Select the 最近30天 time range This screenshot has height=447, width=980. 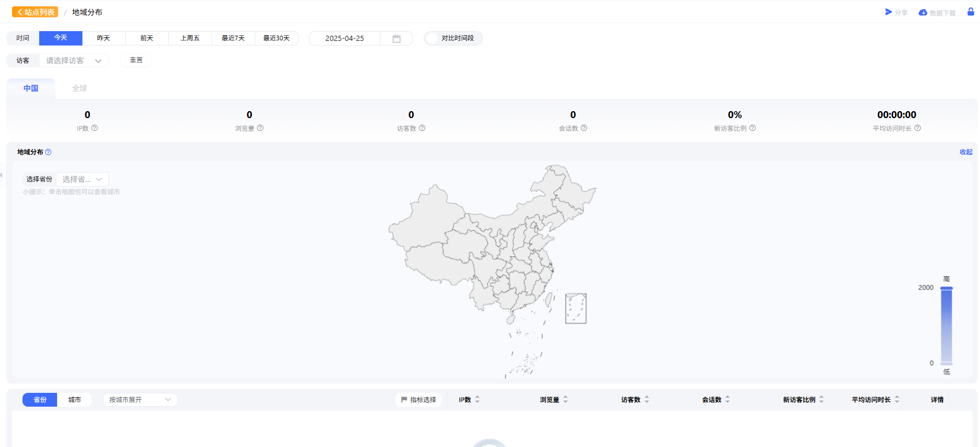(x=277, y=38)
